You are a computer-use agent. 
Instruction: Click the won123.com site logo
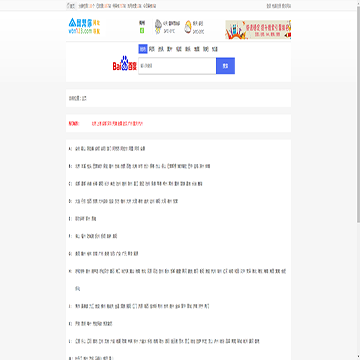pos(84,27)
